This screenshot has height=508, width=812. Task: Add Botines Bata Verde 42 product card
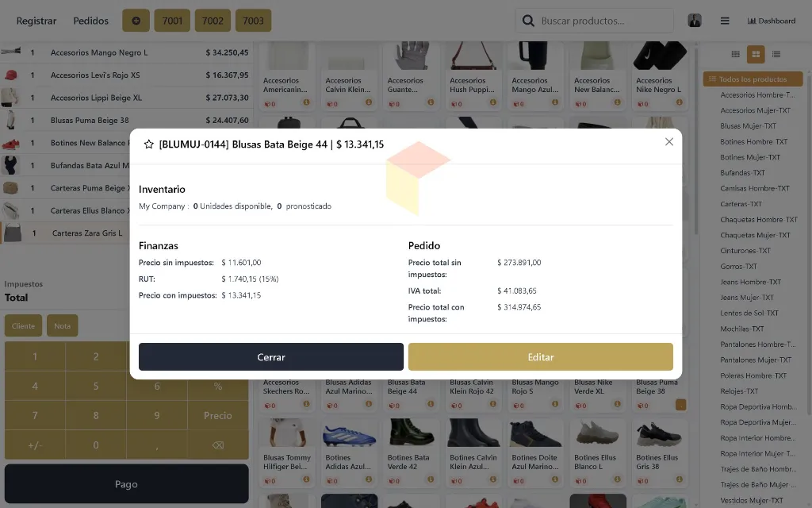pyautogui.click(x=412, y=453)
